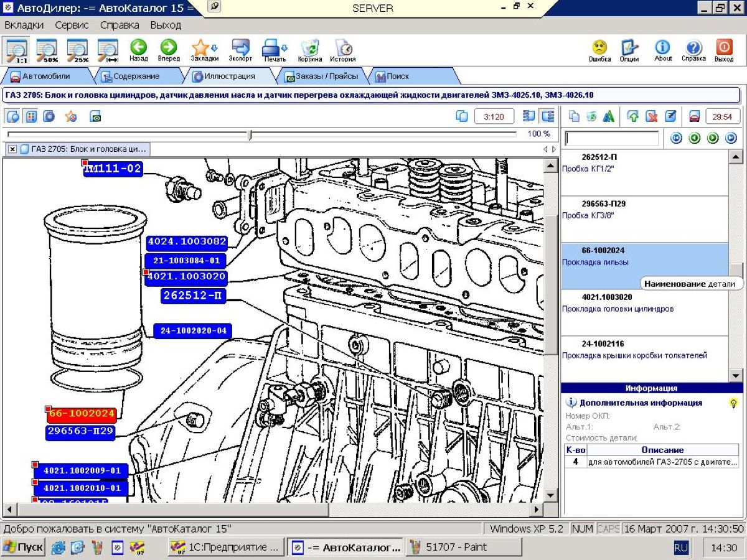Set illustration zoom to 50%
This screenshot has width=747, height=560.
click(47, 50)
